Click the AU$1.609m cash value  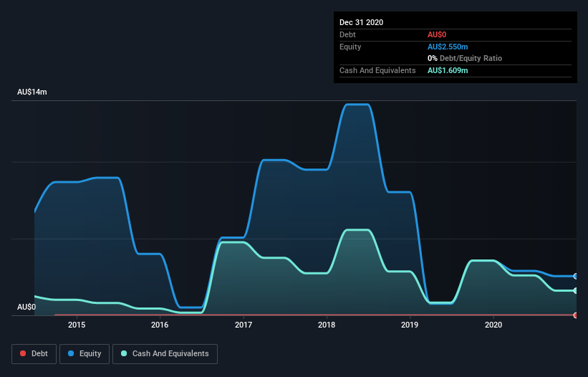[448, 70]
